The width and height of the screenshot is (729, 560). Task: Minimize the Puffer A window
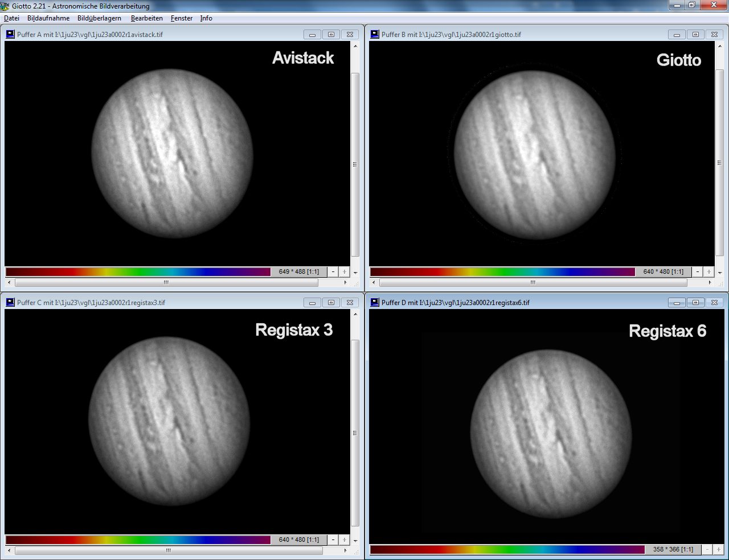point(312,35)
